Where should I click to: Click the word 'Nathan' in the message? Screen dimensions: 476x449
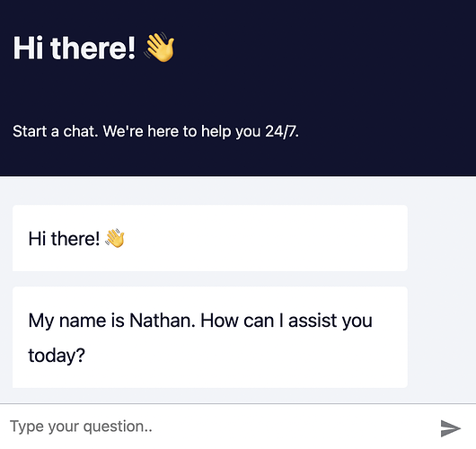[x=162, y=321]
